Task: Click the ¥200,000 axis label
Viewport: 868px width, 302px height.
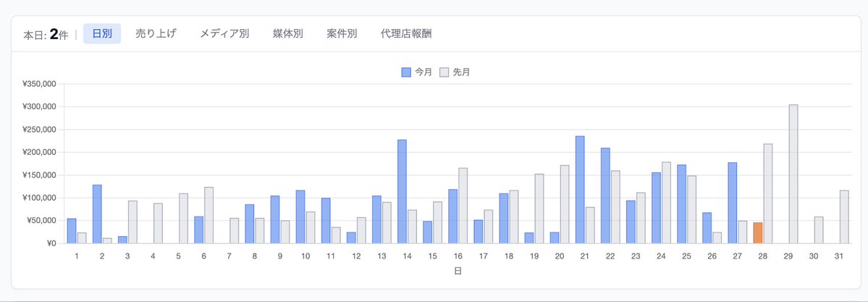Action: point(39,152)
